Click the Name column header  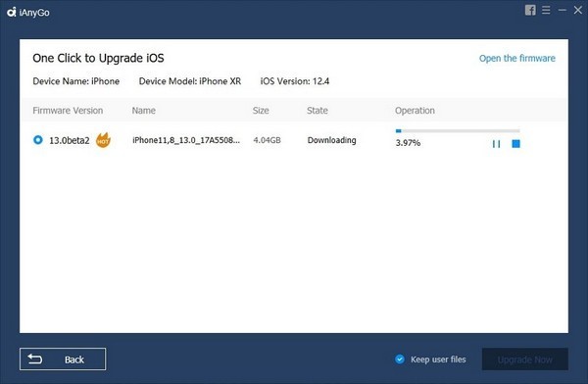(x=144, y=111)
